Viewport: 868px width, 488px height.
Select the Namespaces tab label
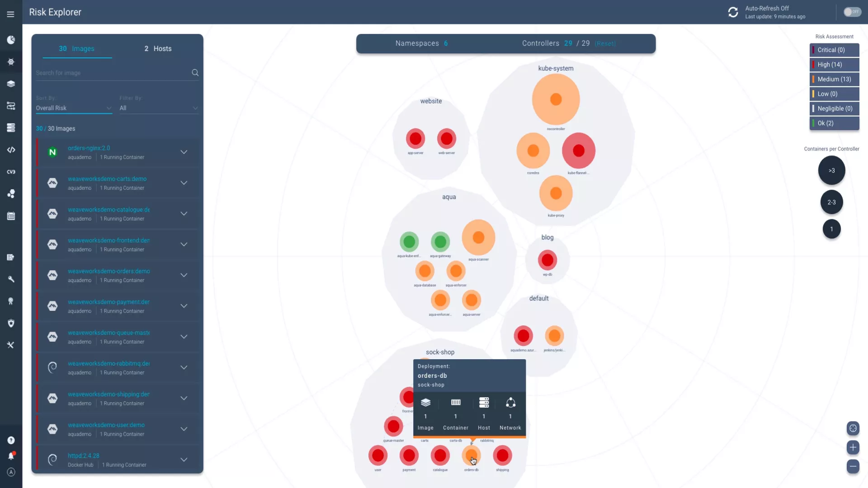coord(417,43)
